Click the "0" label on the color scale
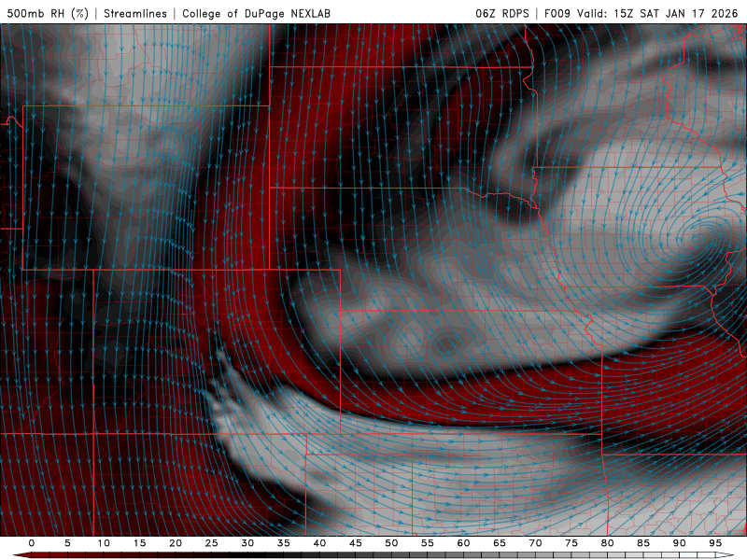The width and height of the screenshot is (747, 560). pyautogui.click(x=32, y=543)
